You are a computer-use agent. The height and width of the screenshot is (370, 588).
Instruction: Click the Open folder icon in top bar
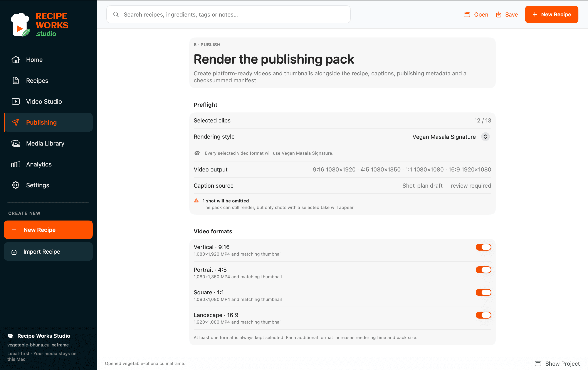point(467,14)
